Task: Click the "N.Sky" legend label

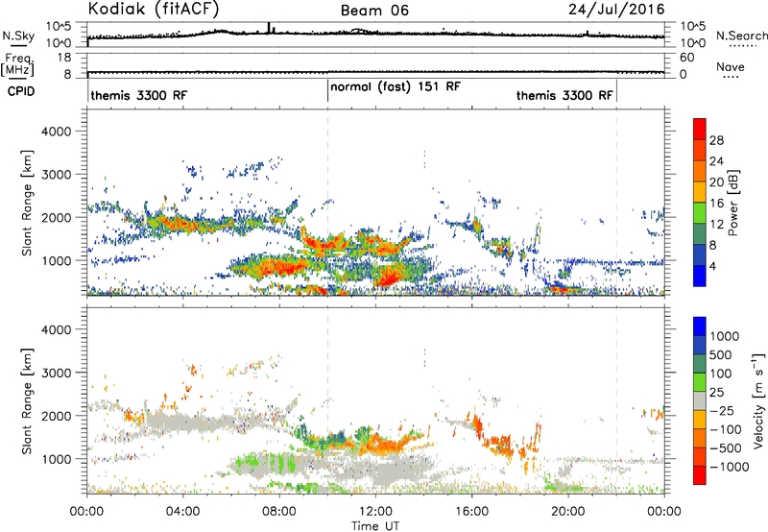Action: click(18, 36)
